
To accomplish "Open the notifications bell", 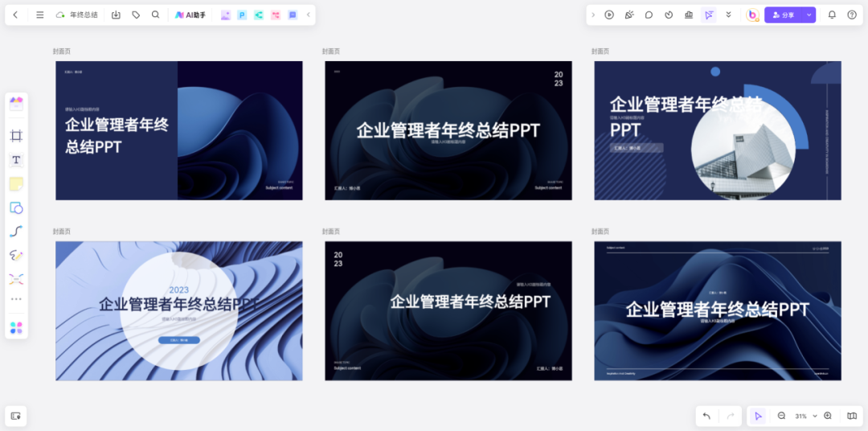I will coord(832,14).
